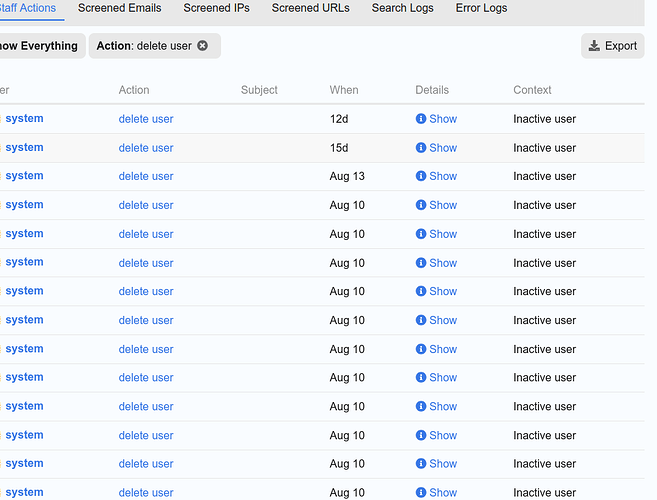Click 'delete user' link in the Aug 13 row

(146, 176)
